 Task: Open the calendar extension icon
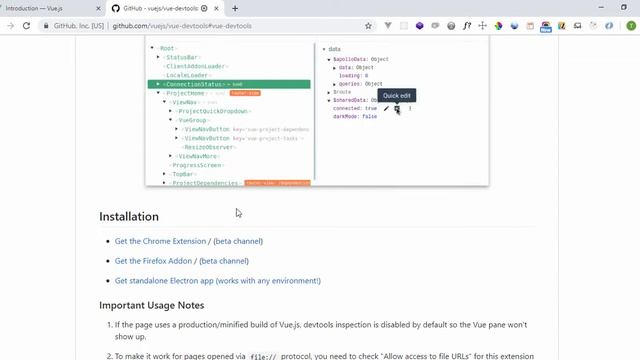(530, 26)
